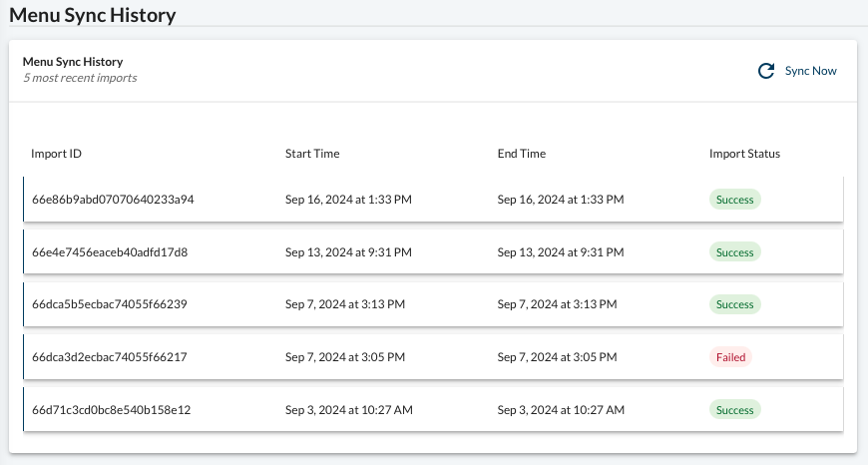This screenshot has width=868, height=465.
Task: Click the Import ID column header
Action: point(56,154)
